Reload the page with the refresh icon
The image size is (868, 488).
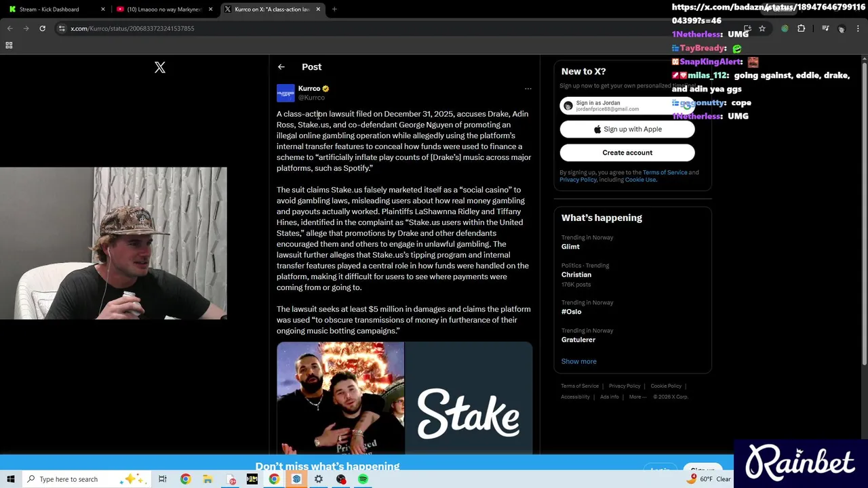pyautogui.click(x=42, y=28)
